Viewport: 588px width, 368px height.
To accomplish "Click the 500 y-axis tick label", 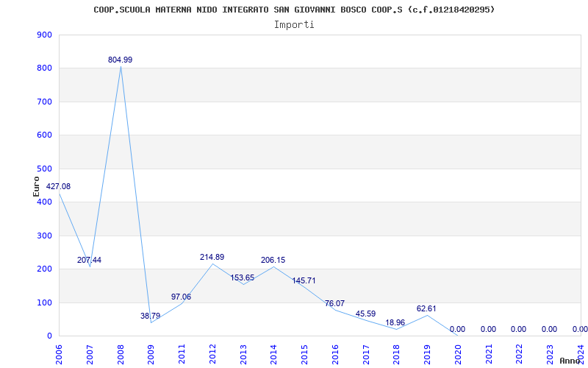I will [45, 169].
